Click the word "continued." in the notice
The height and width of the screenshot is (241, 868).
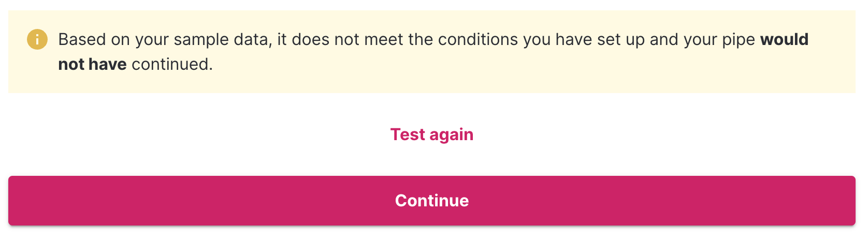(172, 64)
